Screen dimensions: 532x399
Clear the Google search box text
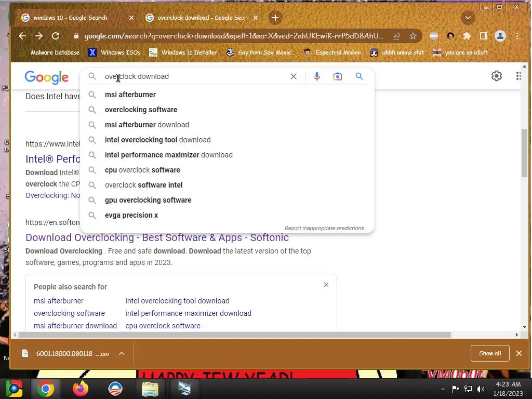pos(294,76)
